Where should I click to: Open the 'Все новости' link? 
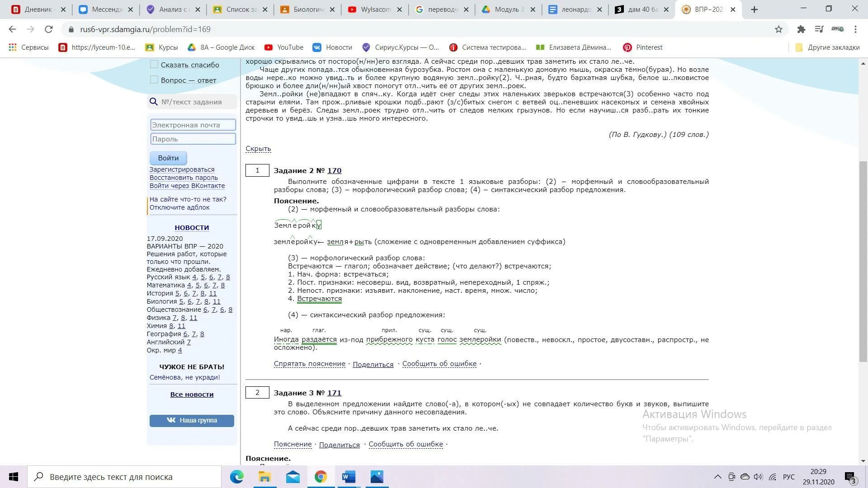[192, 394]
